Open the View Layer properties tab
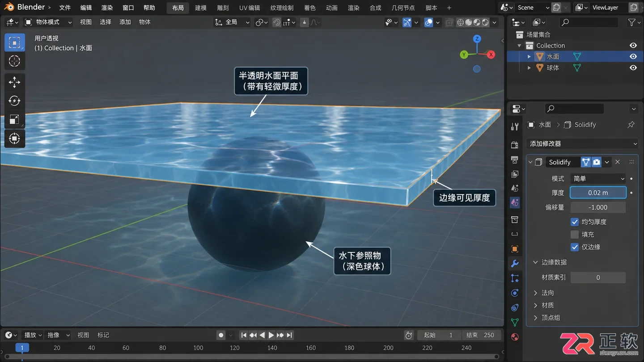644x362 pixels. click(x=515, y=174)
